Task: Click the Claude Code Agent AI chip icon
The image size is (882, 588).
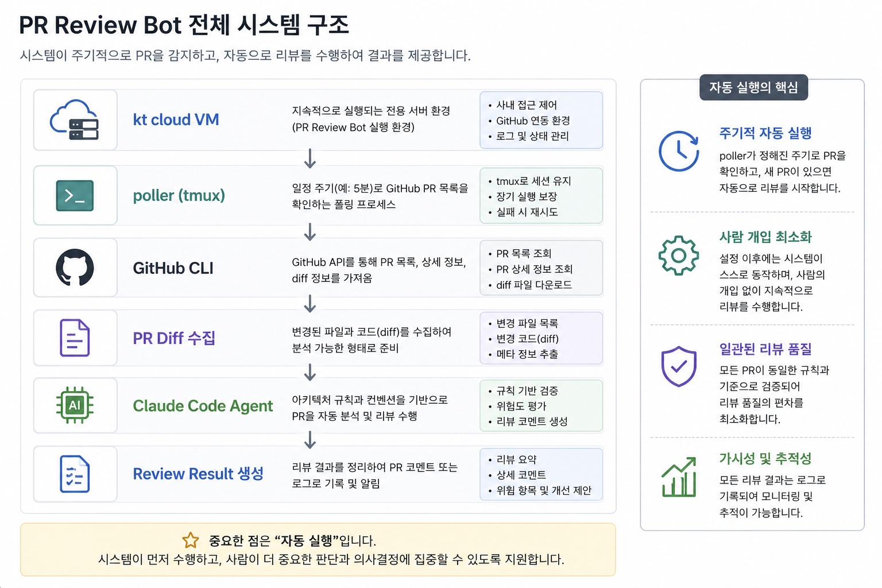Action: [75, 405]
